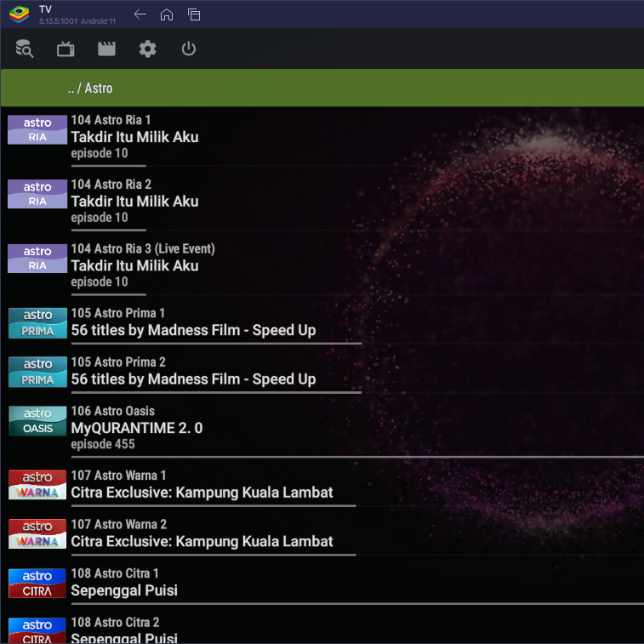Viewport: 644px width, 644px height.
Task: Open '105 Astro Prima 1' channel title
Action: click(x=118, y=313)
